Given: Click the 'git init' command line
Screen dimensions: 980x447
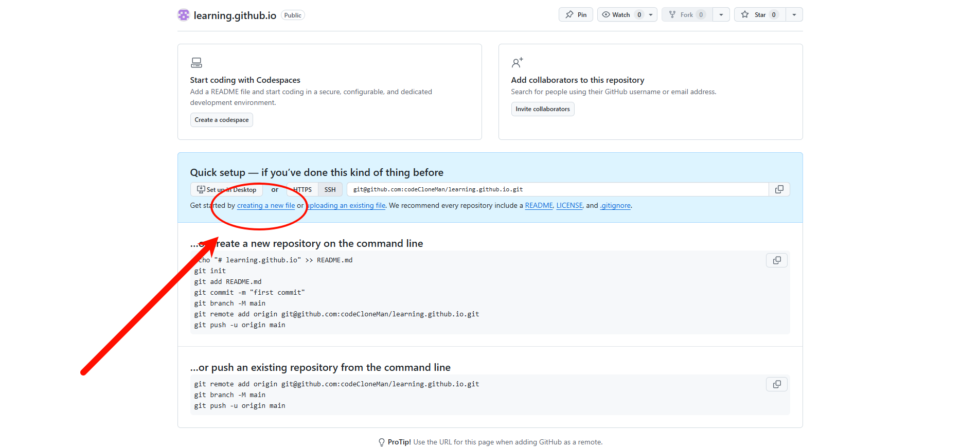Looking at the screenshot, I should tap(210, 271).
